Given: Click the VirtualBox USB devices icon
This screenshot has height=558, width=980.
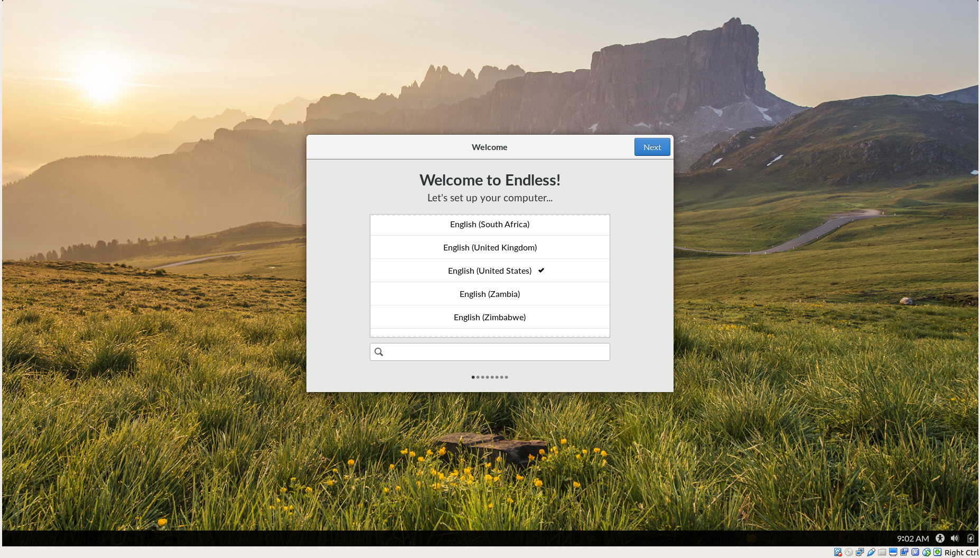Looking at the screenshot, I should pyautogui.click(x=871, y=552).
